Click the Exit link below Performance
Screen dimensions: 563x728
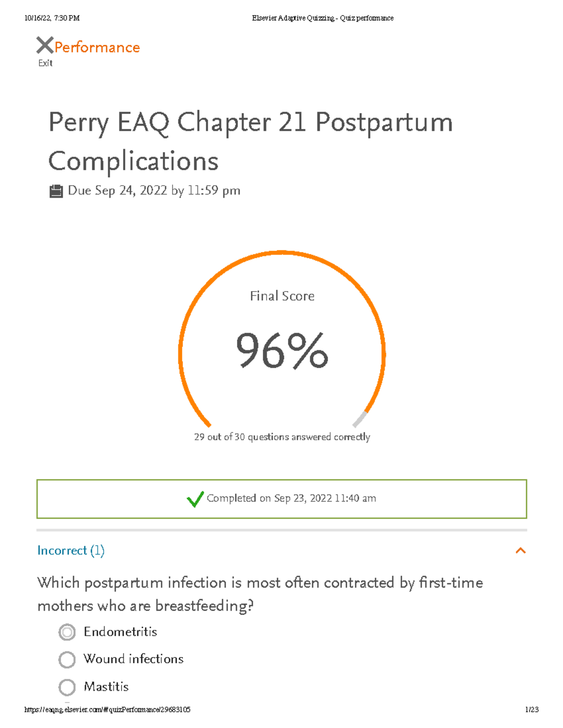[x=45, y=62]
